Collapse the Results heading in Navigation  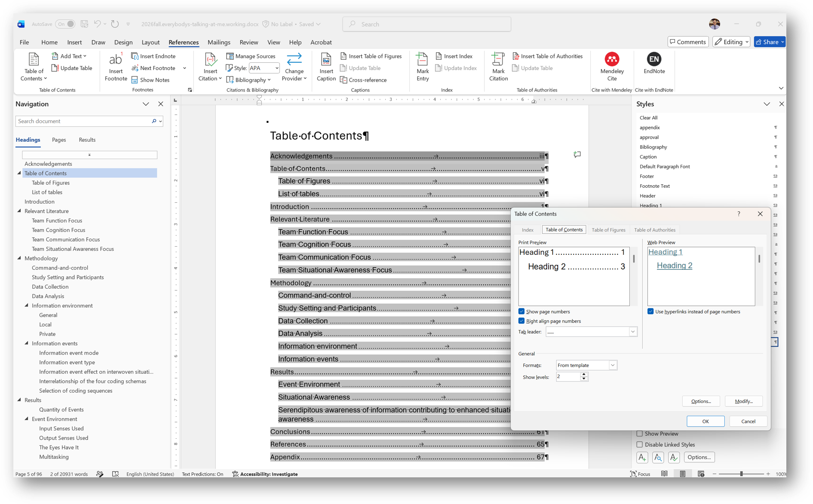[x=19, y=400]
